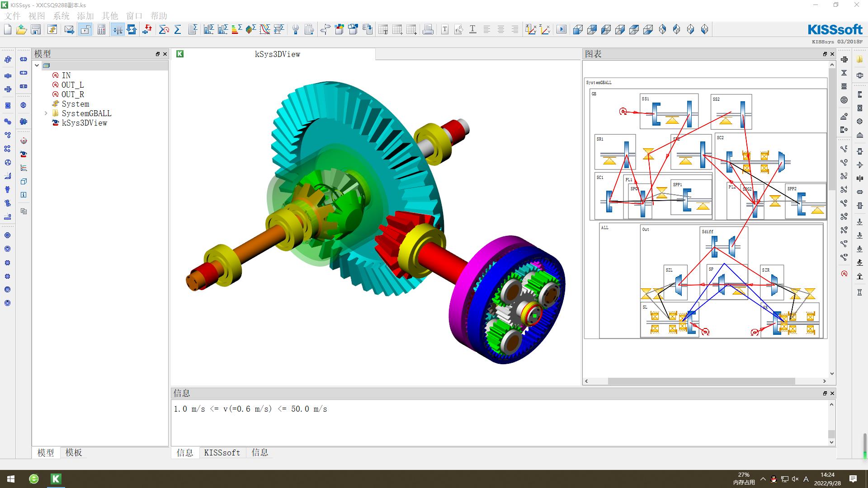Click the wrench settings icon

[295, 30]
